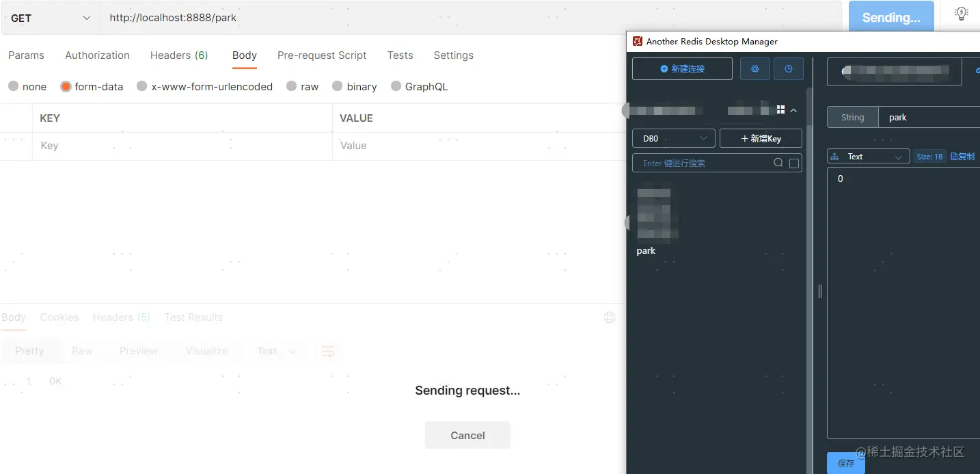Screen dimensions: 980x474
Task: Select the none body type radio
Action: click(14, 86)
